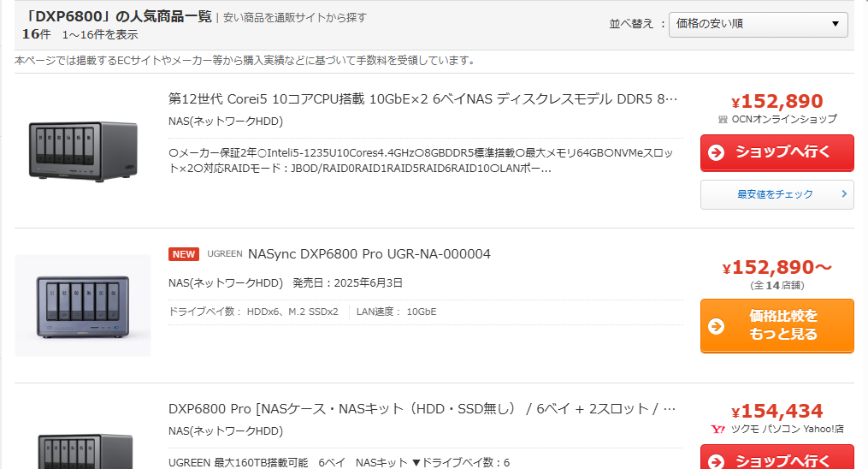Click the third product NAS thumbnail
Viewport: 868px width, 469px height.
click(x=86, y=450)
